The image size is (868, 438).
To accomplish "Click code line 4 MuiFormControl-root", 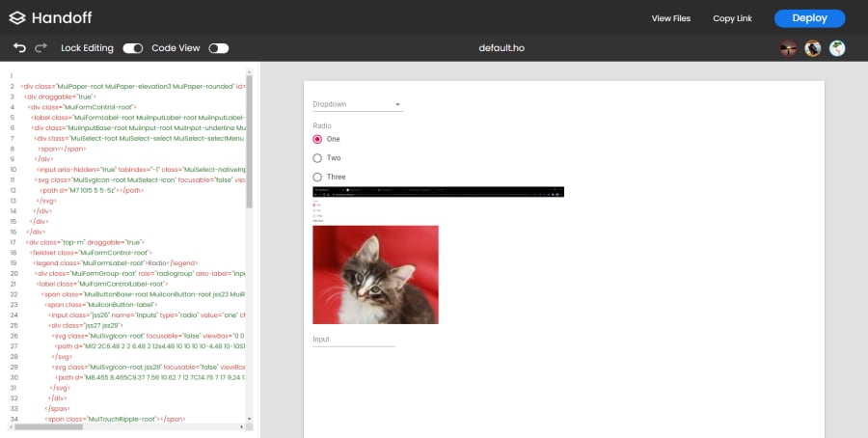I will [x=82, y=107].
